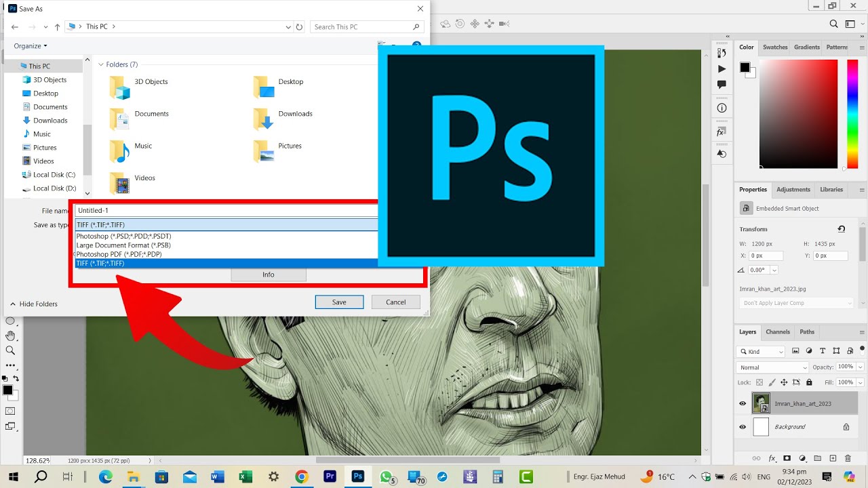Toggle filter for type layers
The height and width of the screenshot is (488, 868).
coord(823,351)
